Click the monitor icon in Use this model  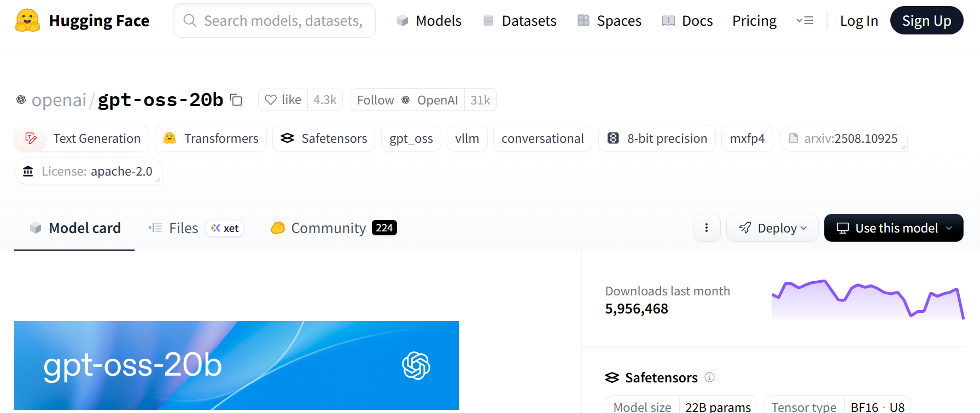click(x=843, y=228)
